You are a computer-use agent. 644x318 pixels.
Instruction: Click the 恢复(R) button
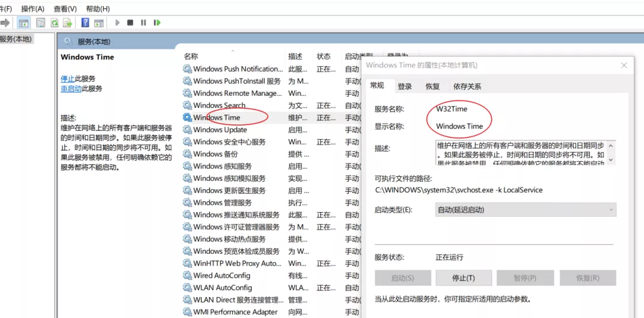coord(588,278)
